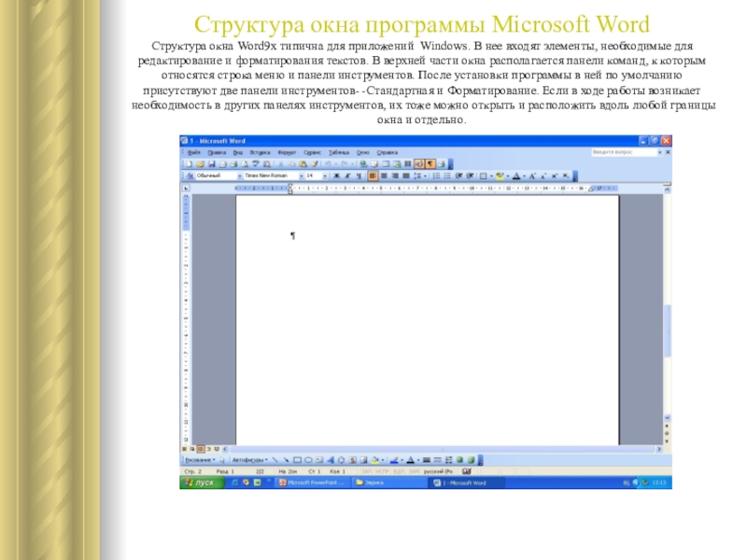Image resolution: width=747 pixels, height=560 pixels.
Task: Open the Таблица menu
Action: (x=339, y=152)
